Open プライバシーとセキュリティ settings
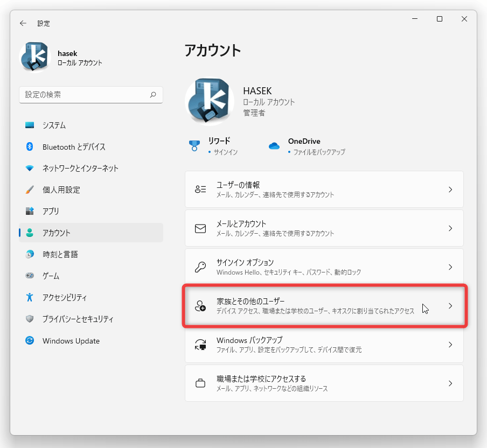Screen dimensions: 487x448 click(x=91, y=319)
